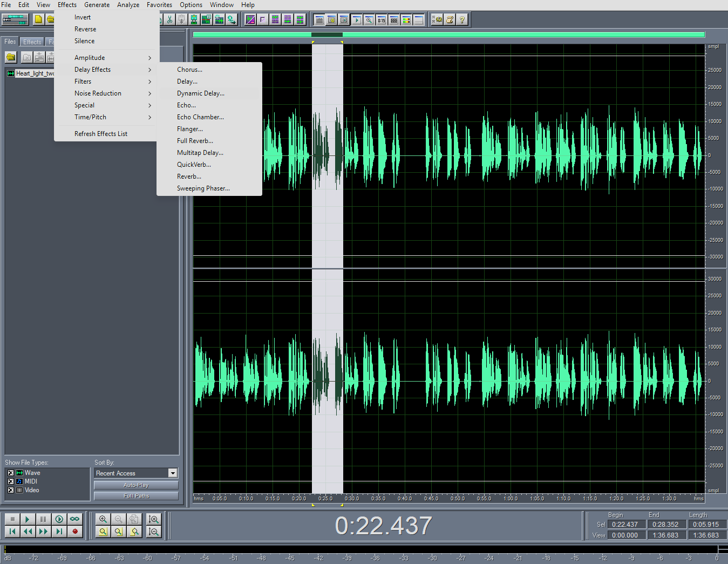Open the Sort By Recent Access dropdown
The image size is (728, 564).
click(x=173, y=473)
